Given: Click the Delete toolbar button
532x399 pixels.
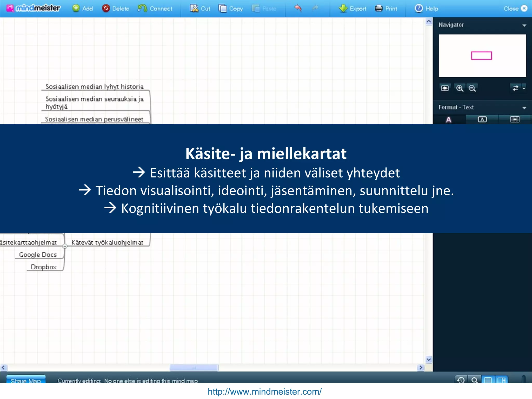Looking at the screenshot, I should [x=116, y=9].
